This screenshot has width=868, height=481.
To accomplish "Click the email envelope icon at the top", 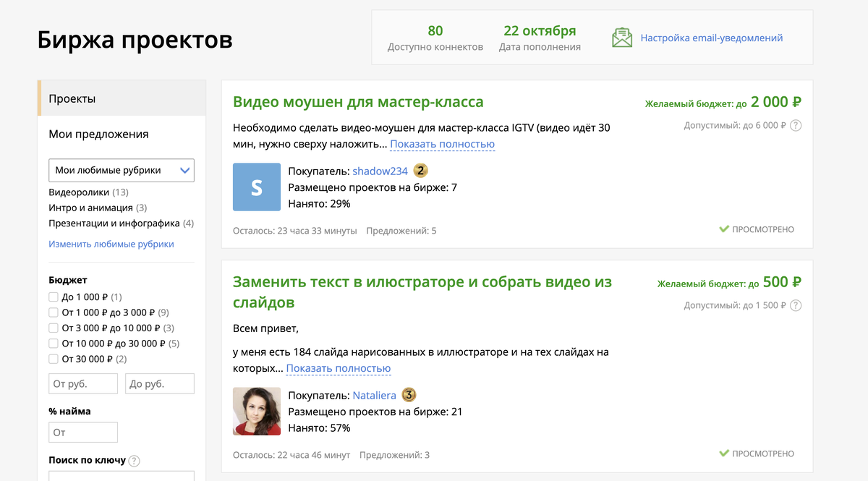I will 621,36.
